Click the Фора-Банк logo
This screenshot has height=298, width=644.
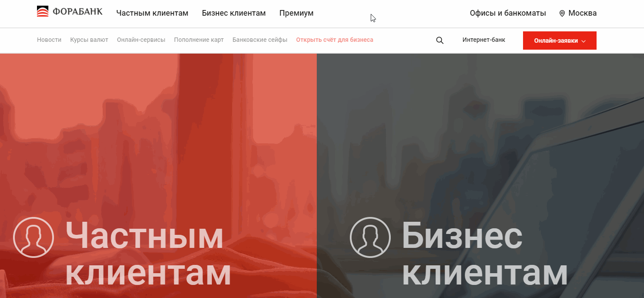[70, 11]
